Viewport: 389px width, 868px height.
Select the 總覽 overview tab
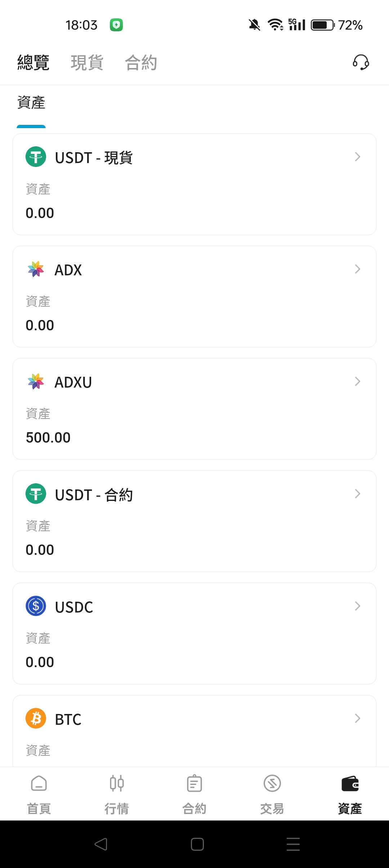33,63
